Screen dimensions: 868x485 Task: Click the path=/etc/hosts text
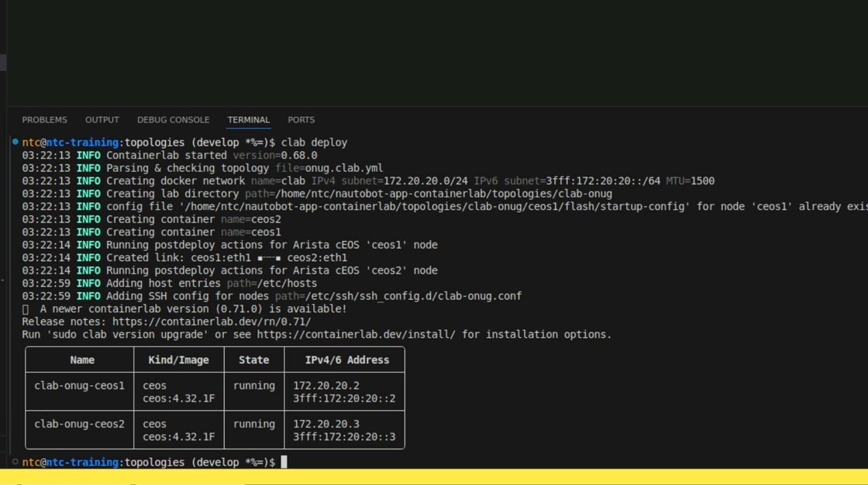[x=272, y=283]
